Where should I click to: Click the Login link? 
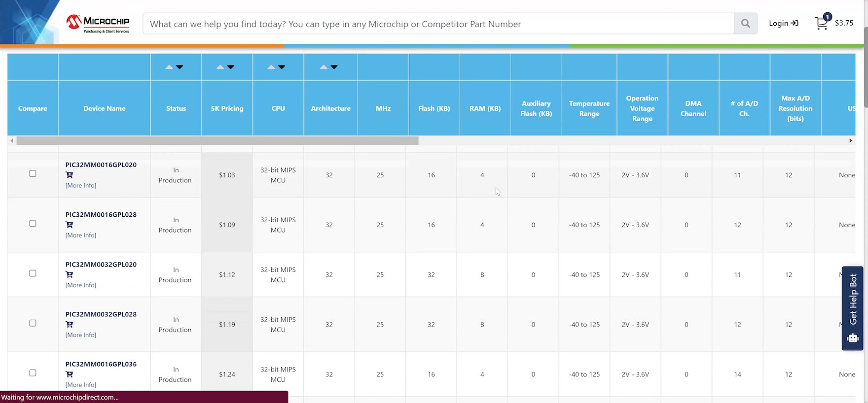click(783, 23)
